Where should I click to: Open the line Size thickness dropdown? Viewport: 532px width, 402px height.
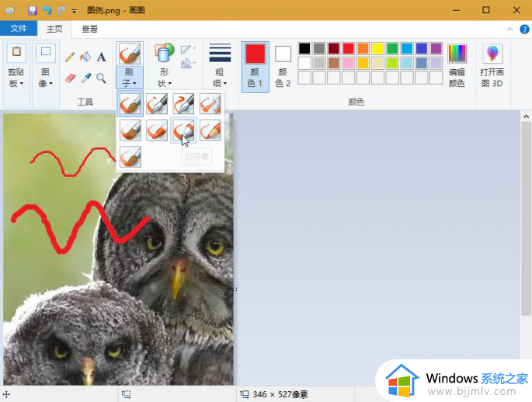pyautogui.click(x=220, y=66)
